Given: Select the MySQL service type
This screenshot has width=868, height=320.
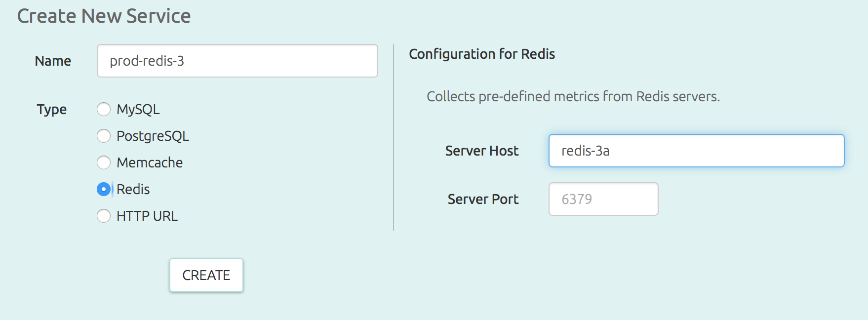Looking at the screenshot, I should pos(104,109).
